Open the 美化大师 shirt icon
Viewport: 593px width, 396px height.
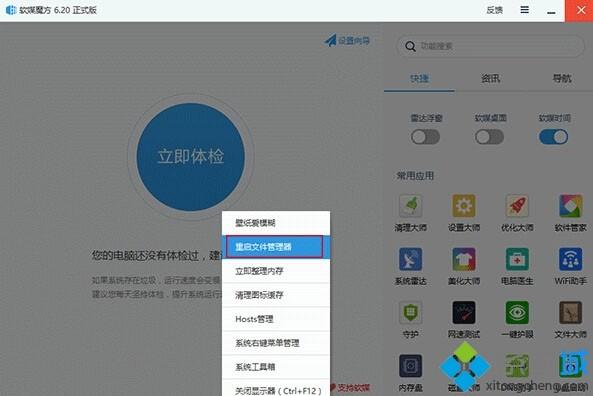coord(464,259)
